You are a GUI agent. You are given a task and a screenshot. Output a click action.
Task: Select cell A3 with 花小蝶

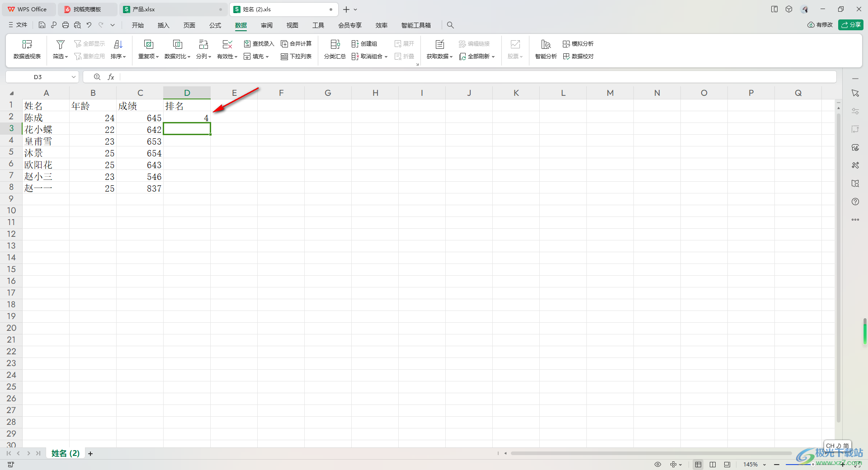click(46, 129)
